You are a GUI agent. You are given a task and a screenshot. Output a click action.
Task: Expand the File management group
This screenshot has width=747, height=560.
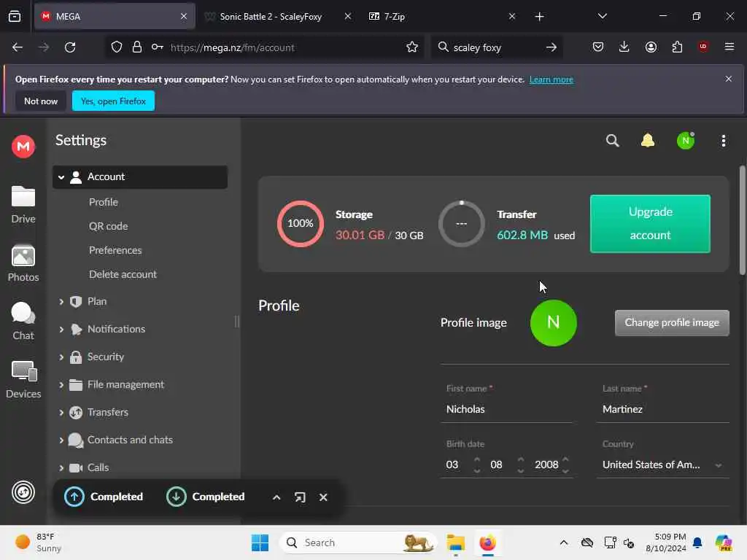click(x=61, y=385)
